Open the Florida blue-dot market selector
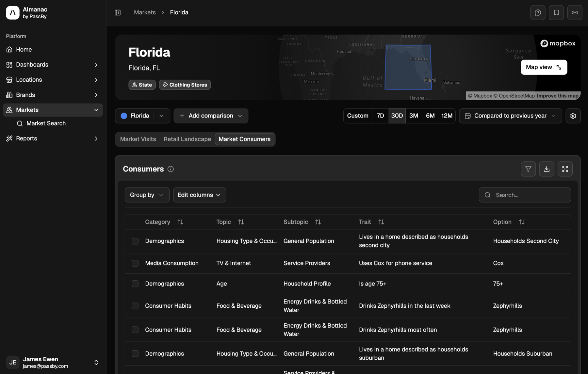This screenshot has height=374, width=588. tap(142, 116)
